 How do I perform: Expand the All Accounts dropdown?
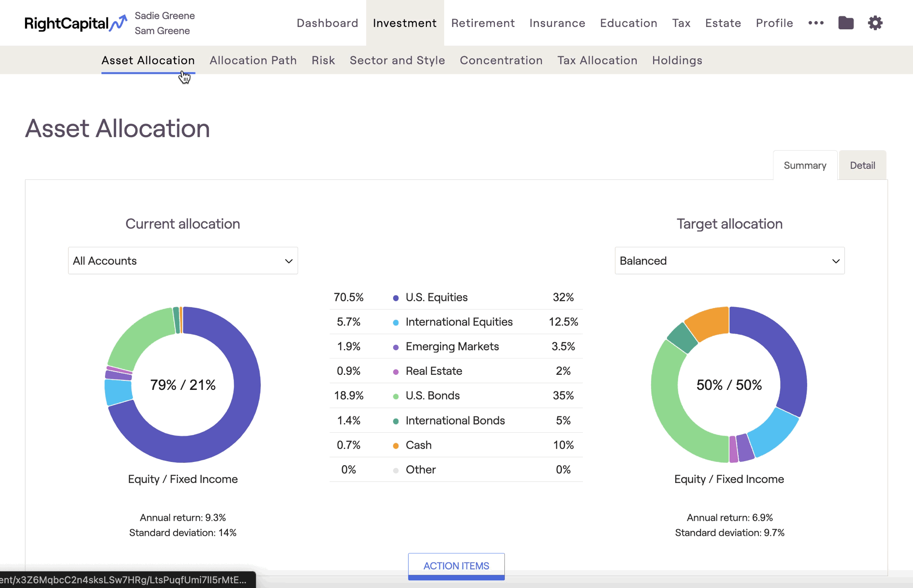pos(183,261)
